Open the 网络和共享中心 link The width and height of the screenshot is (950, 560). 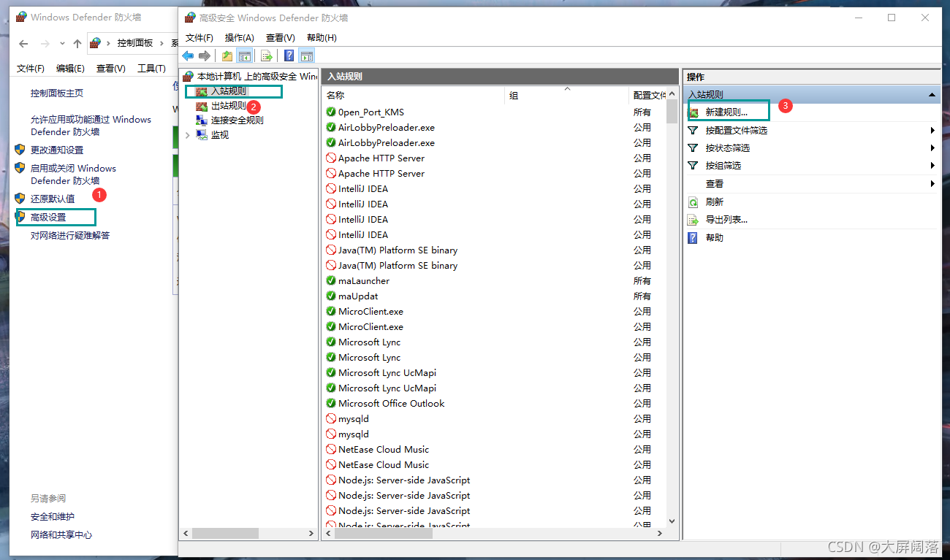[x=61, y=534]
